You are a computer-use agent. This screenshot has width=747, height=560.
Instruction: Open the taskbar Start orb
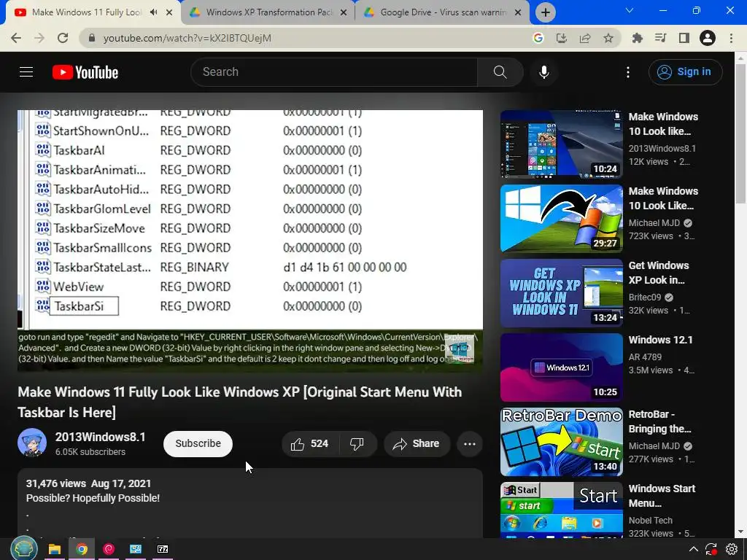(x=23, y=548)
